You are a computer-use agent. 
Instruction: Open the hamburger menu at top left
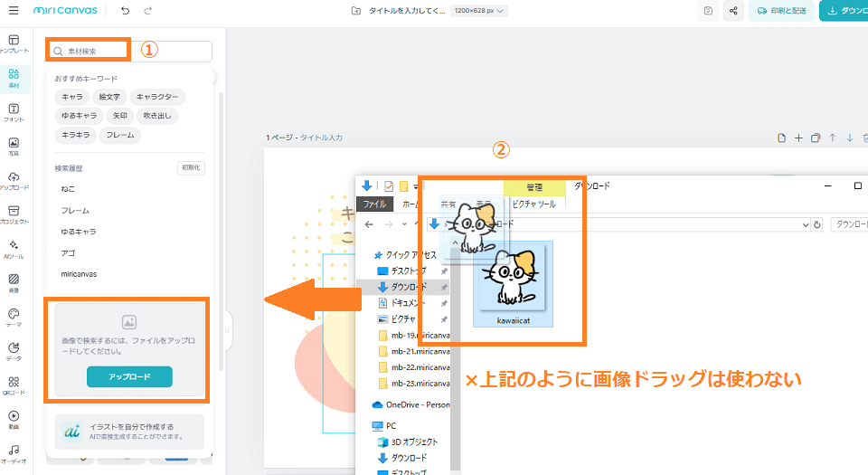click(14, 11)
